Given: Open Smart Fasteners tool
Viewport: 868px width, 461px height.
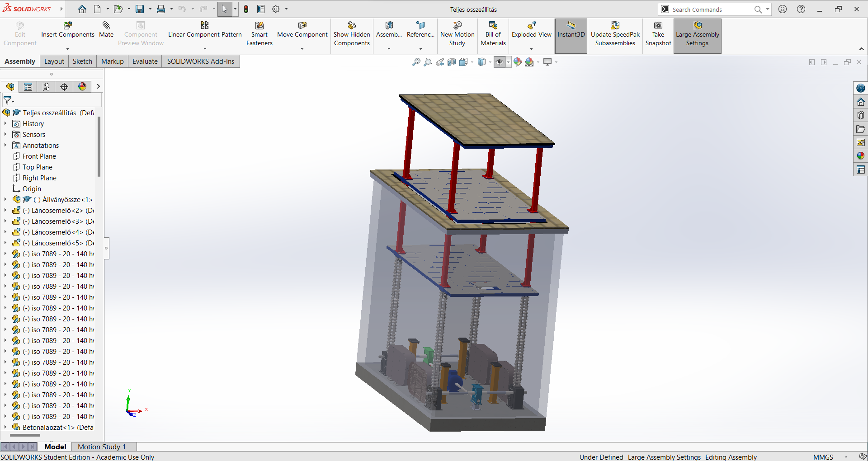Looking at the screenshot, I should (x=259, y=26).
